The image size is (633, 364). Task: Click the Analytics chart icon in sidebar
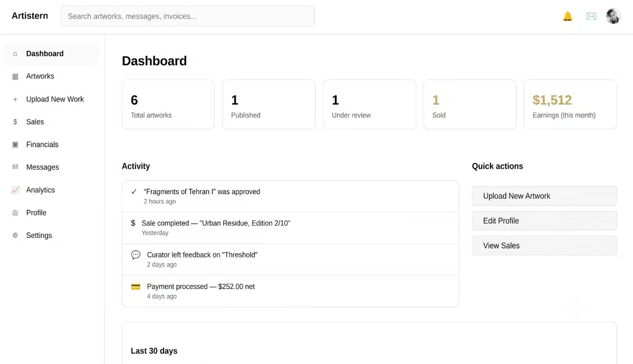tap(15, 190)
